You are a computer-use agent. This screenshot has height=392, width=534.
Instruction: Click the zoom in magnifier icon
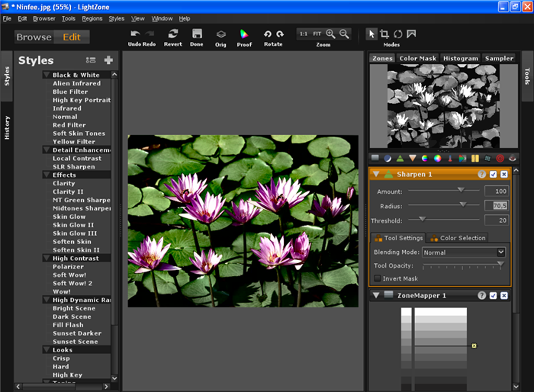[x=330, y=33]
